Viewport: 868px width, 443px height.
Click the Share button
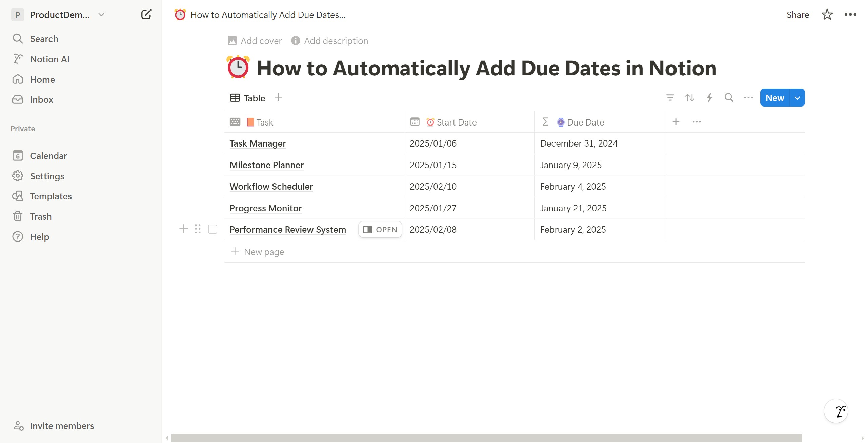click(x=798, y=15)
